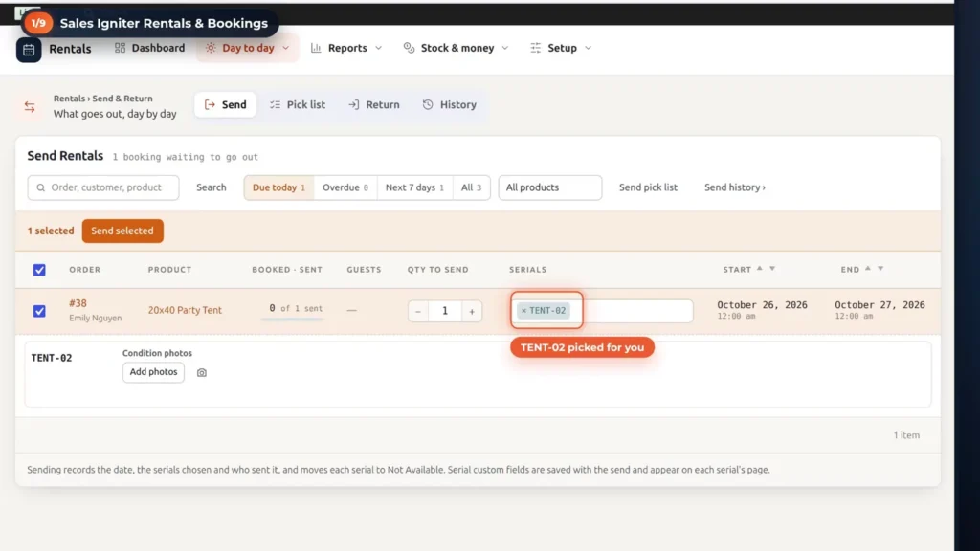Click the October 26, 2026 start date
Image resolution: width=980 pixels, height=551 pixels.
[x=762, y=305]
